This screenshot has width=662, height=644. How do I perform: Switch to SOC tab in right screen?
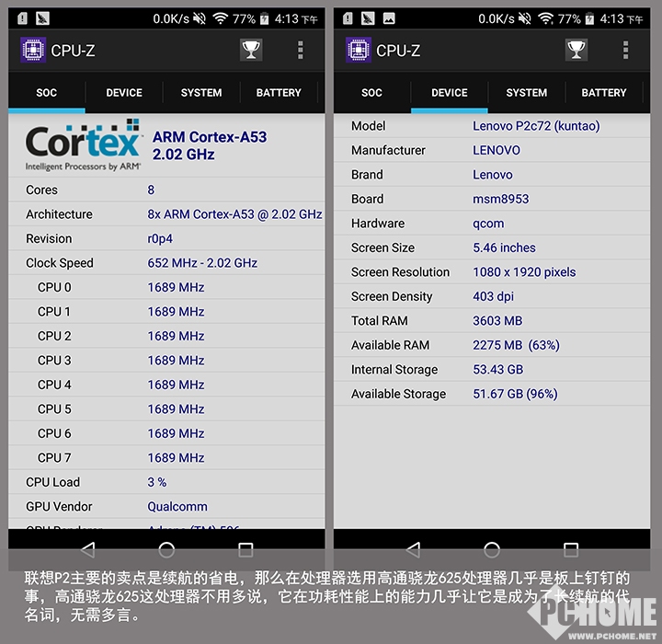point(371,93)
